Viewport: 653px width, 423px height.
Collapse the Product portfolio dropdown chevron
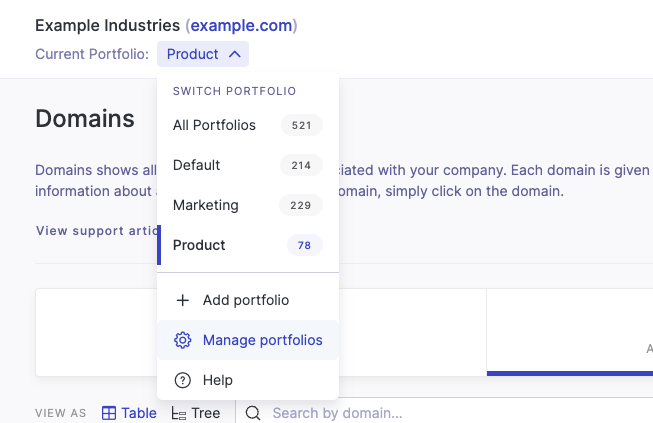click(234, 54)
